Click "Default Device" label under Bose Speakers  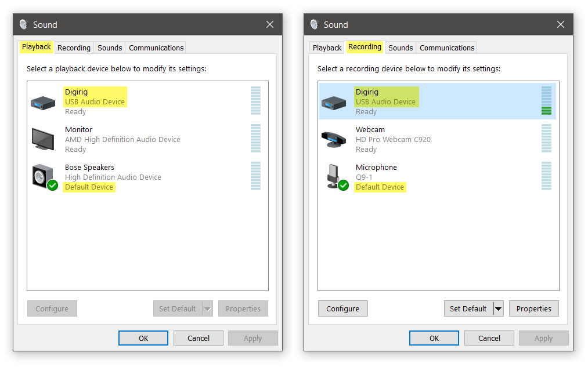(x=89, y=187)
